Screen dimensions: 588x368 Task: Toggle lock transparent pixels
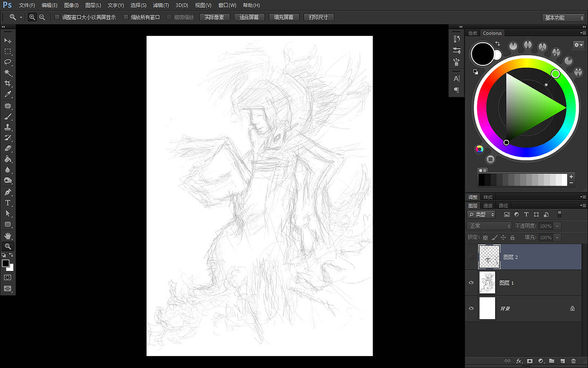point(486,237)
